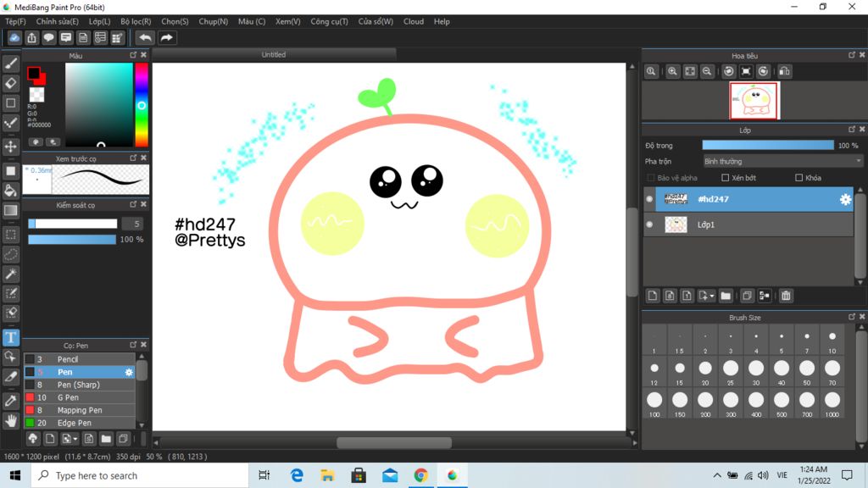
Task: Select the rectangular Select tool
Action: point(10,235)
